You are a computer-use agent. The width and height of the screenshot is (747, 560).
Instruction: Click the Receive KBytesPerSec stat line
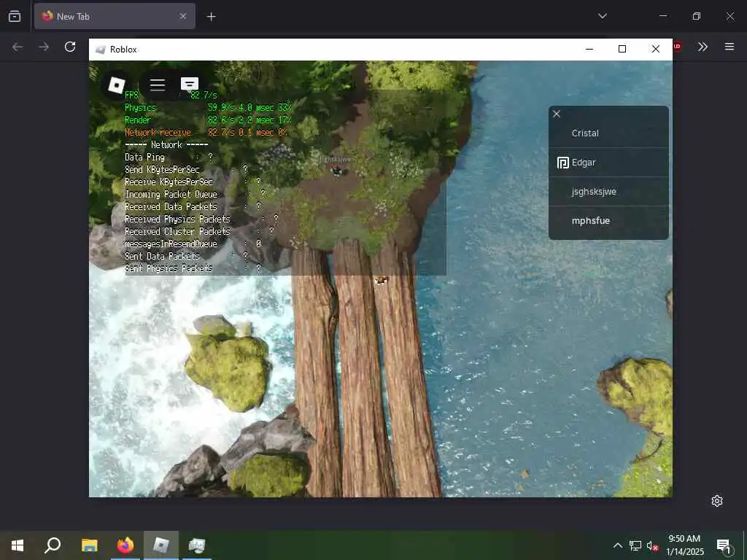193,182
